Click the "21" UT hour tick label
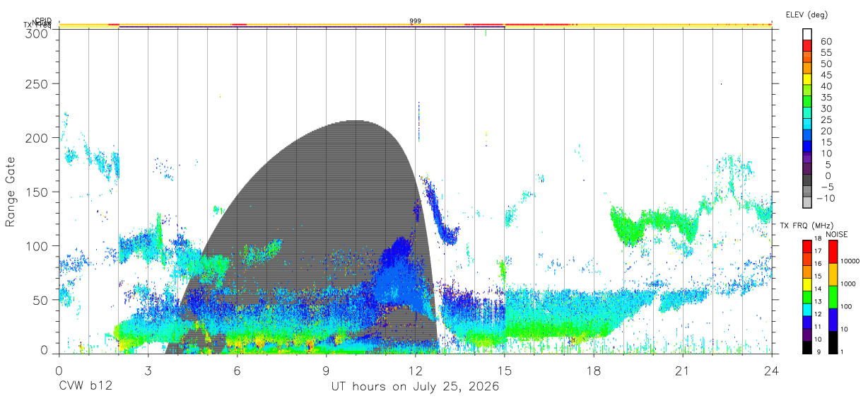Viewport: 868px width, 401px height. [683, 371]
